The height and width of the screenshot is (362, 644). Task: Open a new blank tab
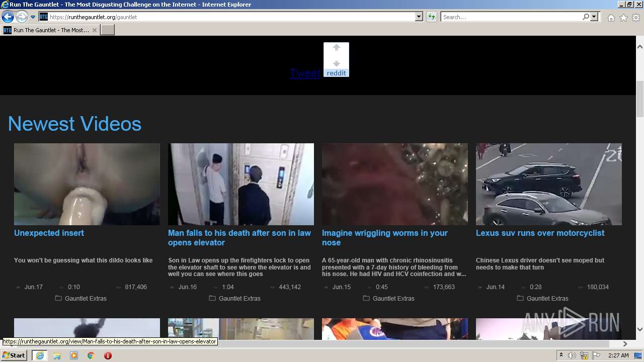(108, 30)
